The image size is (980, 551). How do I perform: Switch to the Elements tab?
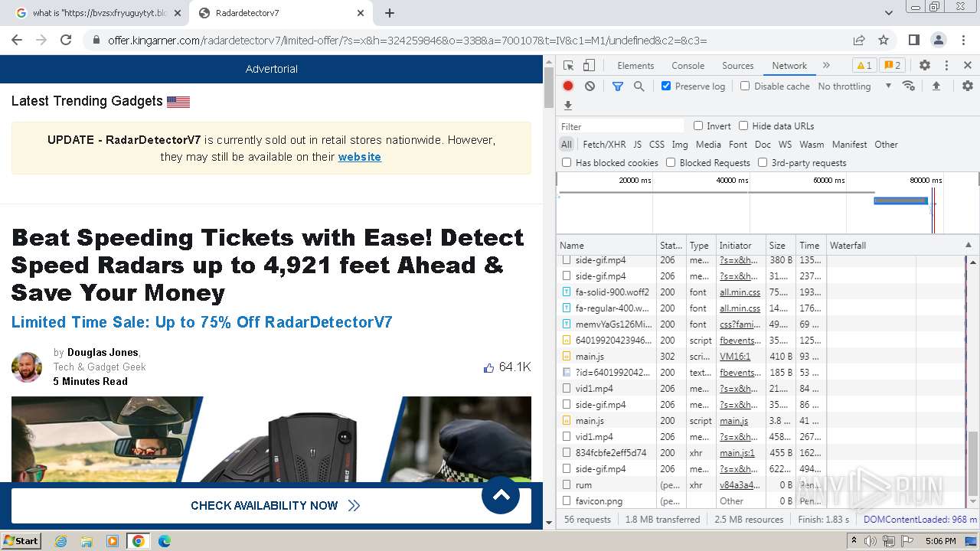635,66
